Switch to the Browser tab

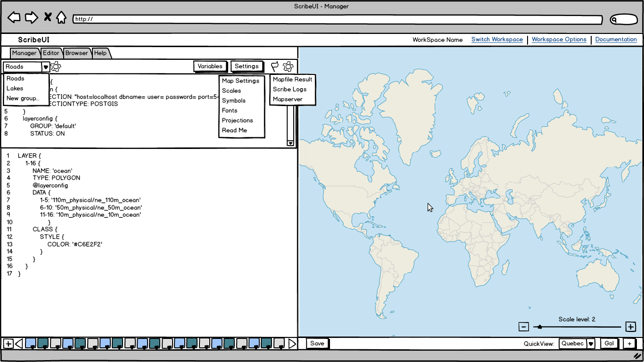(x=76, y=53)
